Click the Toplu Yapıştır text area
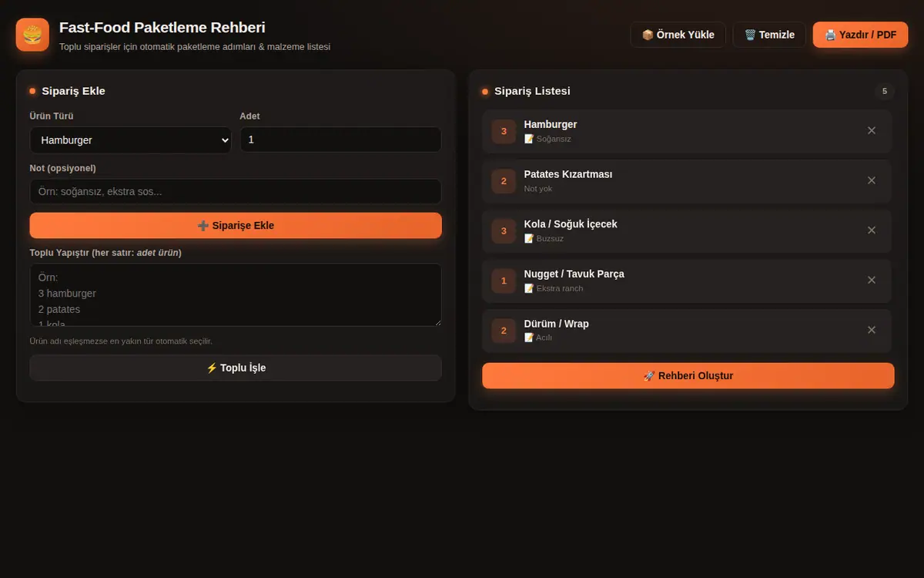Screen dimensions: 924x578 point(236,295)
